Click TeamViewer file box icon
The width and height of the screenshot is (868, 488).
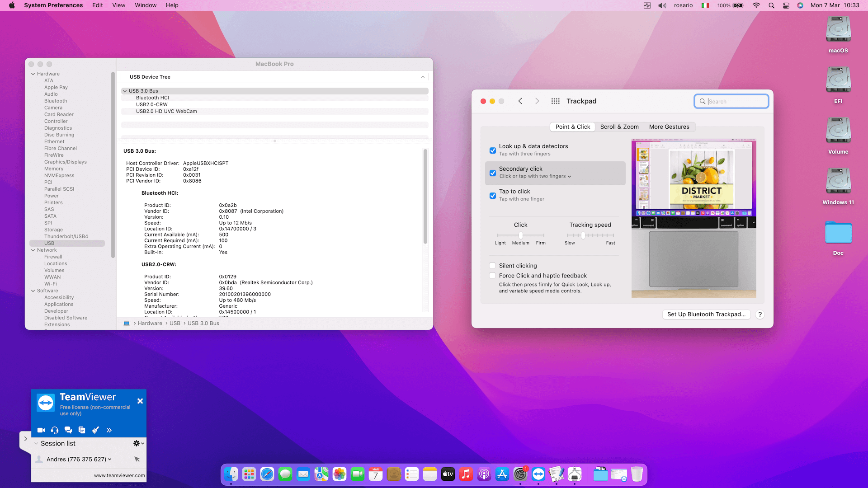[82, 430]
